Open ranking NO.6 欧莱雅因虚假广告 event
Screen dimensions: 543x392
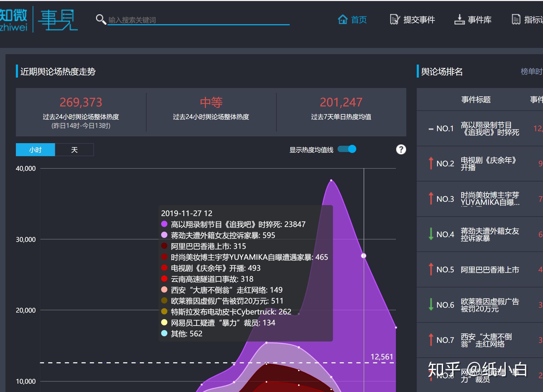[490, 305]
